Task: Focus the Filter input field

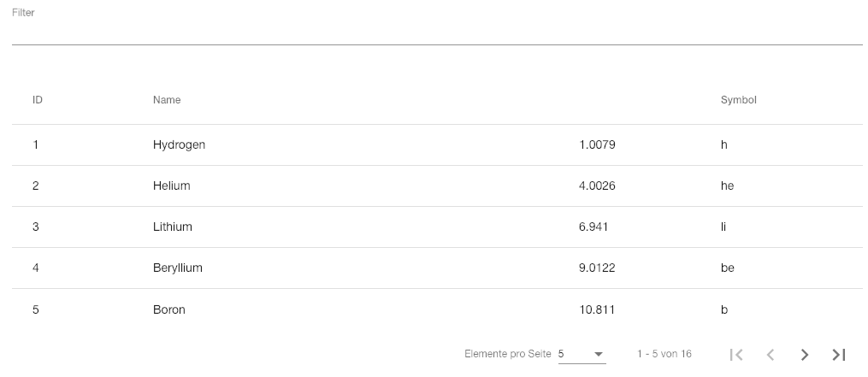Action: (x=437, y=31)
